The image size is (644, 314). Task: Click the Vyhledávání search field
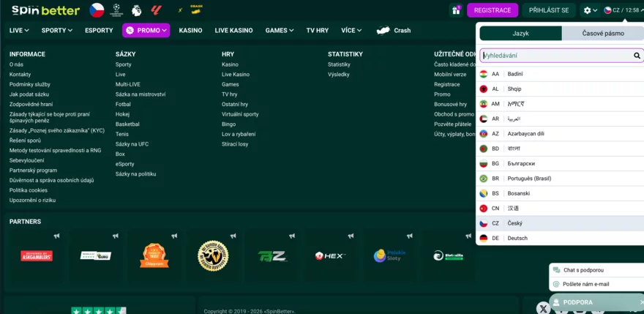(x=556, y=56)
